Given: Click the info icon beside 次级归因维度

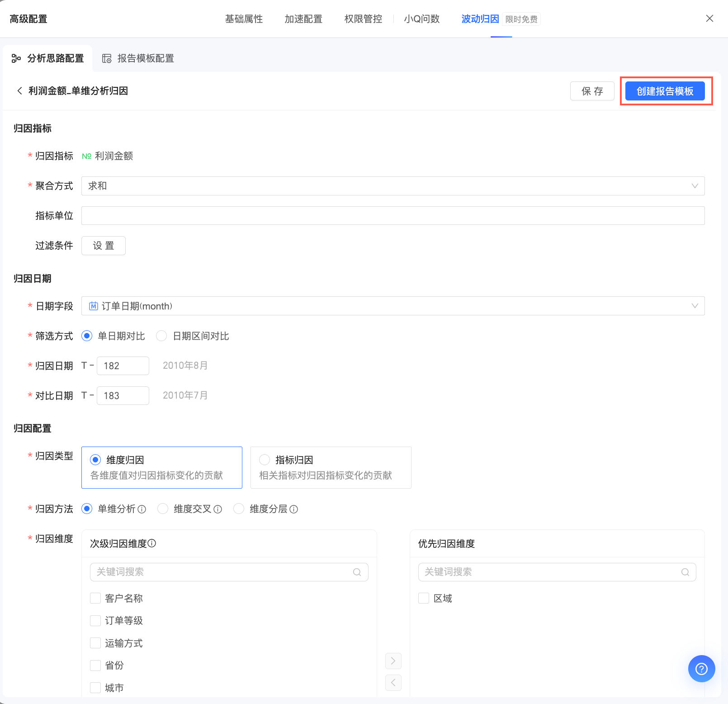Looking at the screenshot, I should (x=152, y=543).
